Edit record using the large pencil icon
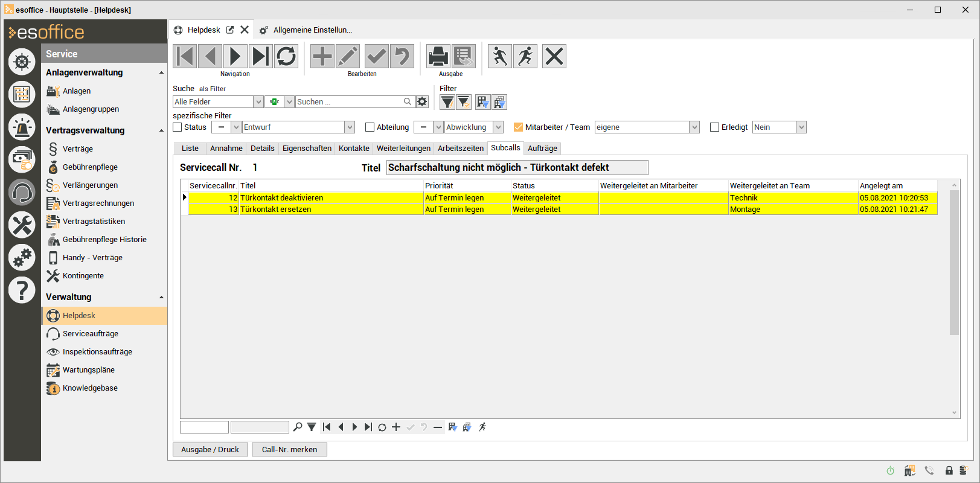This screenshot has width=980, height=483. tap(348, 56)
